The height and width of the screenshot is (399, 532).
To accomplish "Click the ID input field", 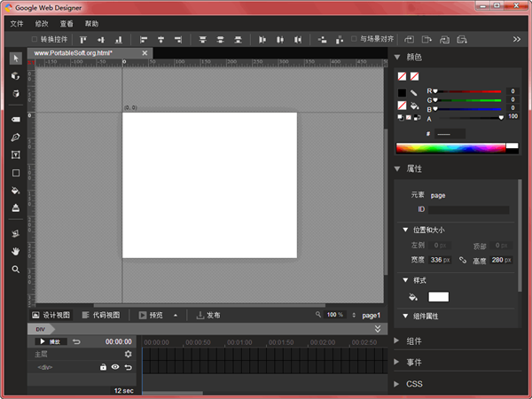I will click(x=469, y=209).
